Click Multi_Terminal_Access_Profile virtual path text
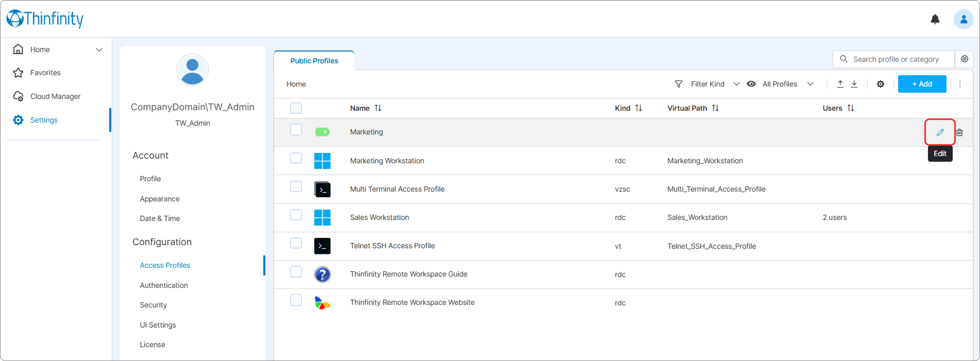 point(716,189)
